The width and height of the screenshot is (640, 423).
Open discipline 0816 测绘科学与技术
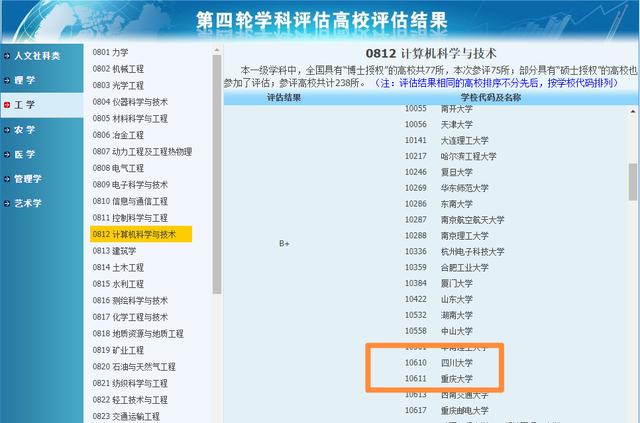coord(130,301)
